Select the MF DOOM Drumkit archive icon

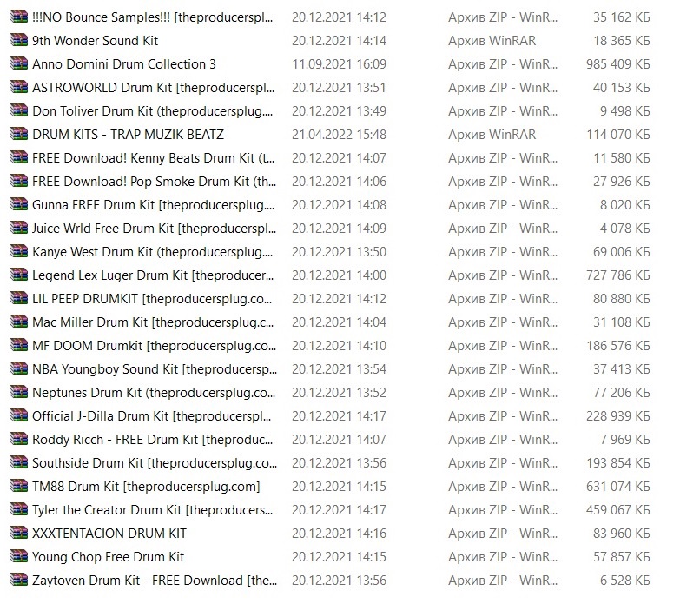[x=19, y=345]
